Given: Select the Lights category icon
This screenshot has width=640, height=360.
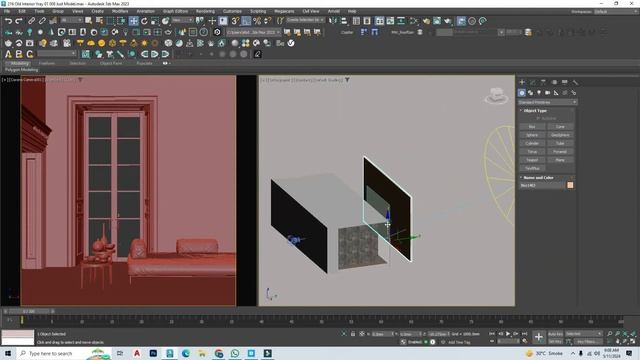Looking at the screenshot, I should (x=539, y=93).
